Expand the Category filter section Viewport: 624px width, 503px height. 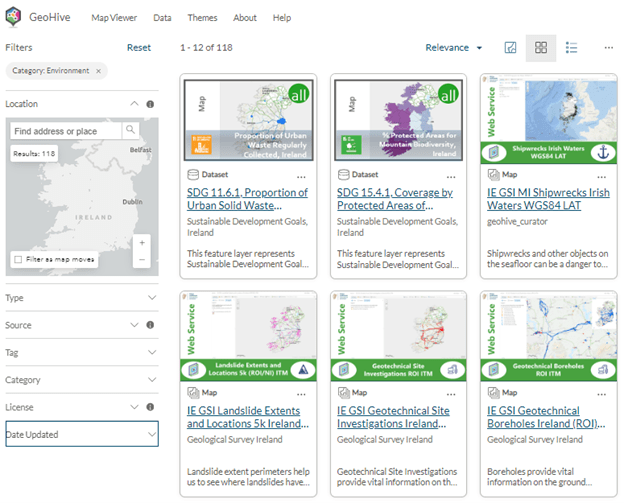(x=152, y=380)
